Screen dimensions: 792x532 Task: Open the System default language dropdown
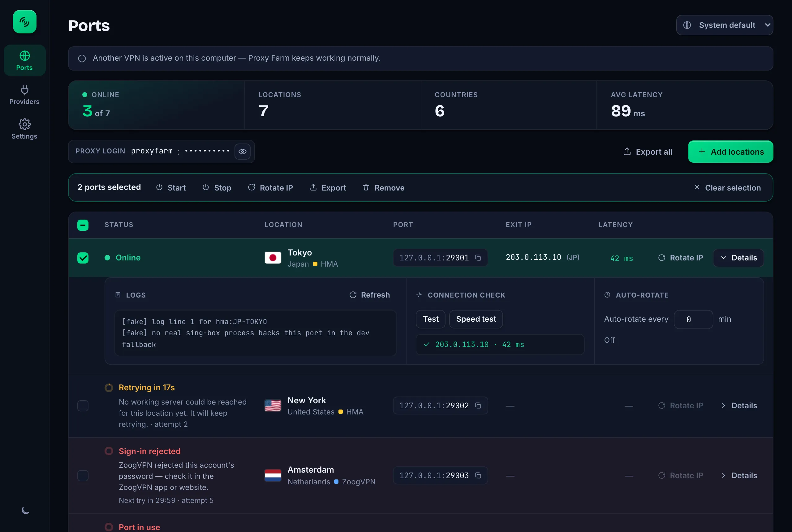point(725,25)
